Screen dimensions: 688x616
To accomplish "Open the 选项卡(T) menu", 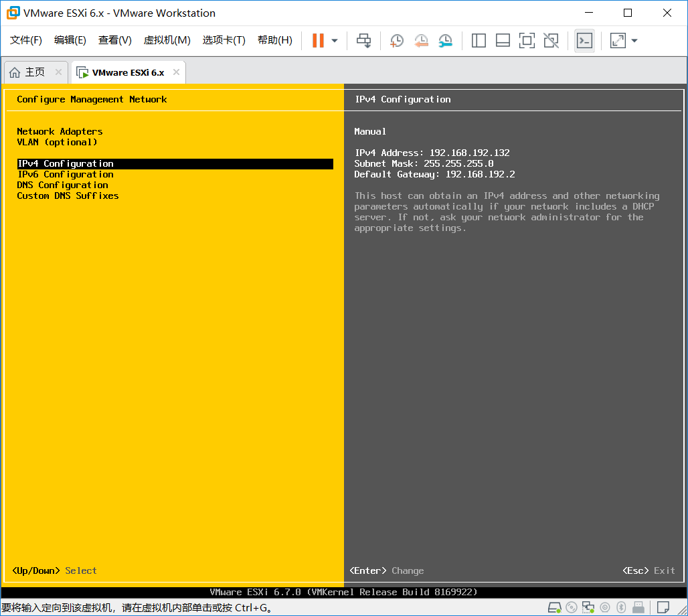I will click(x=224, y=40).
